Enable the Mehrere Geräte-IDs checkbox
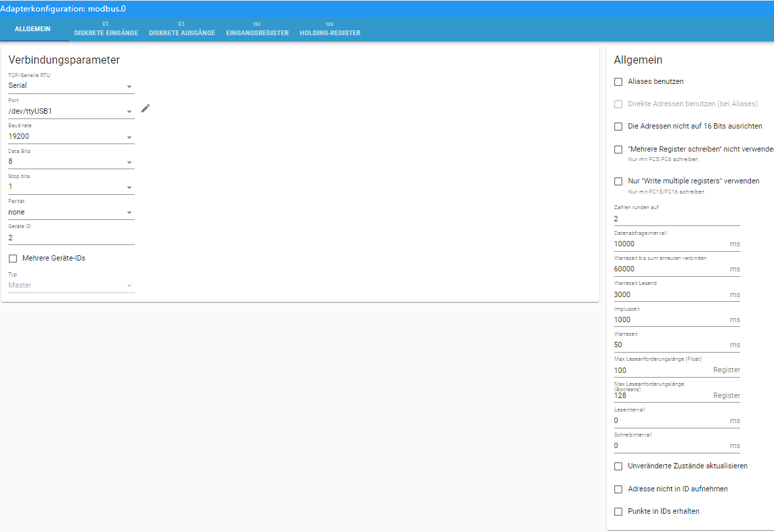 pyautogui.click(x=13, y=259)
